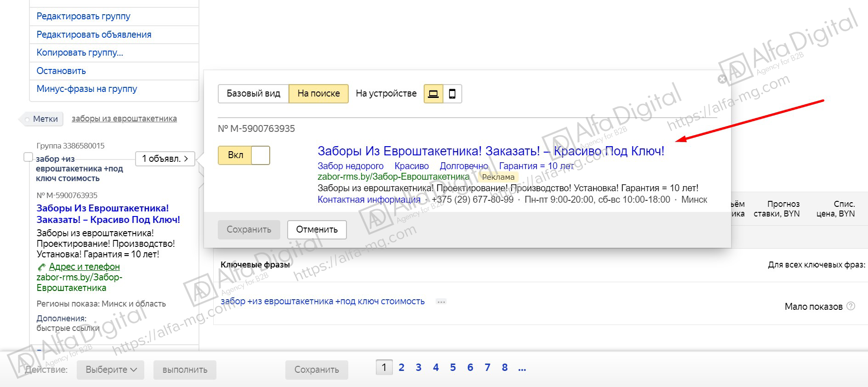Open the Контактная информация link

coord(369,199)
